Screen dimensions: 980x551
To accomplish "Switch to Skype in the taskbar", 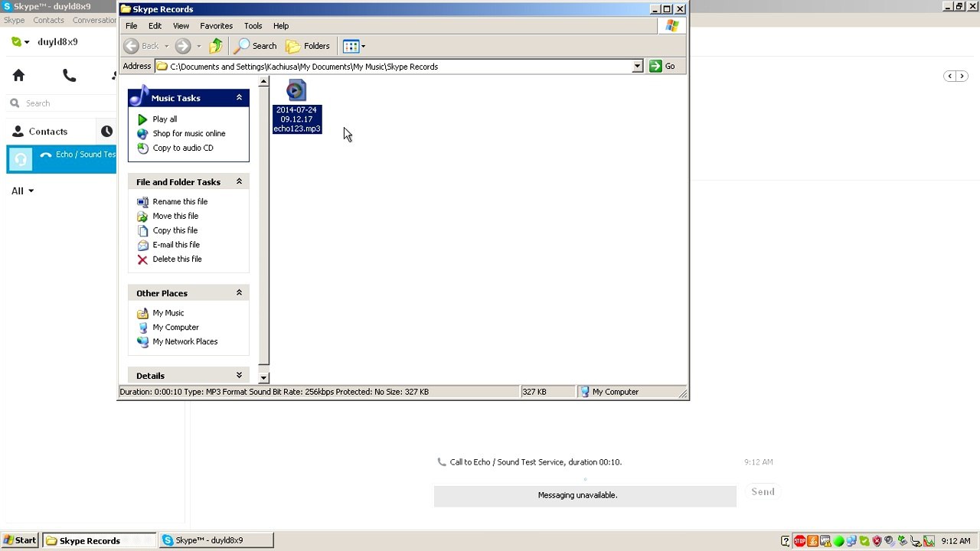I will click(216, 540).
